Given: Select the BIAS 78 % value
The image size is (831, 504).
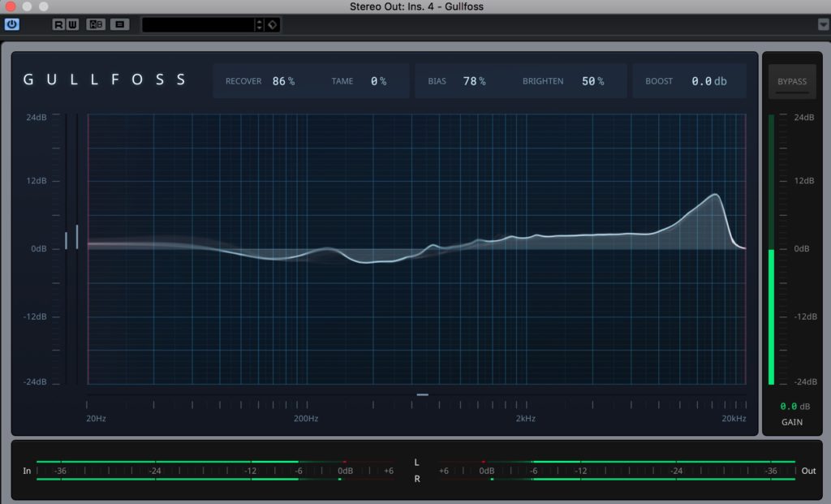Looking at the screenshot, I should [474, 81].
